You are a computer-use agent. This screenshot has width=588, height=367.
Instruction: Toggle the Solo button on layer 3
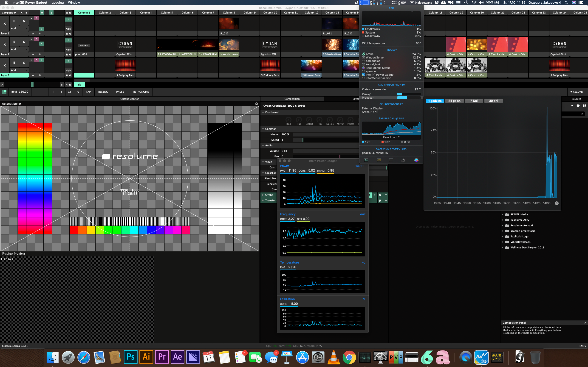point(24,21)
